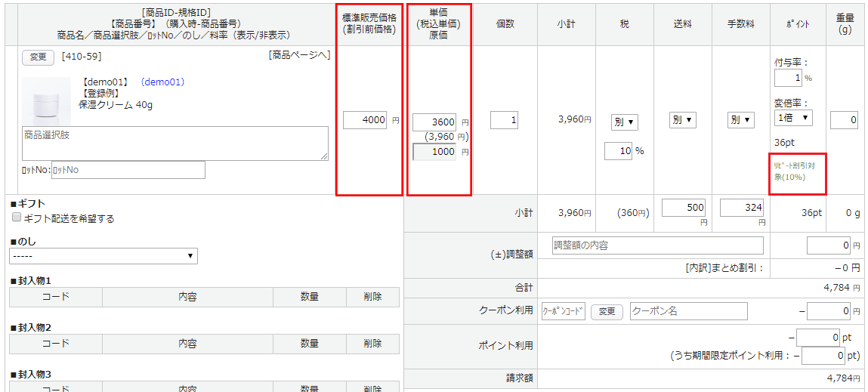Click the 保湿クリーム product thumbnail
868x392 pixels.
click(x=47, y=101)
